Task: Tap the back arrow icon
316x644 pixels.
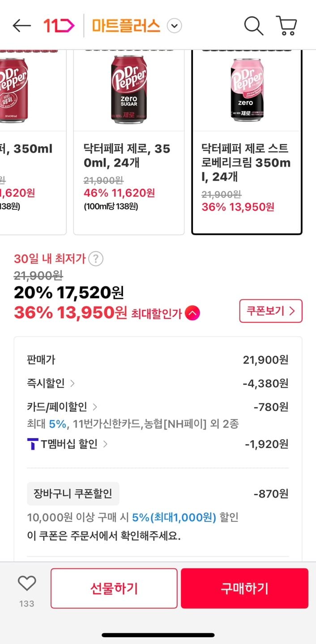Action: click(21, 26)
